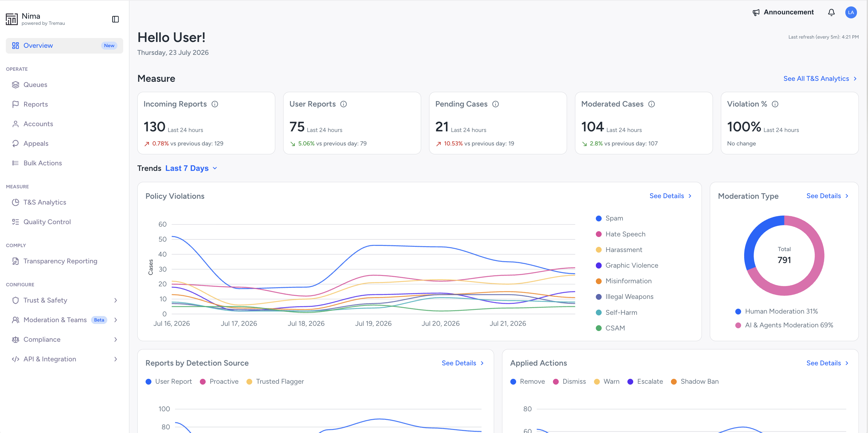Open the notifications bell
The height and width of the screenshot is (433, 868).
tap(831, 13)
